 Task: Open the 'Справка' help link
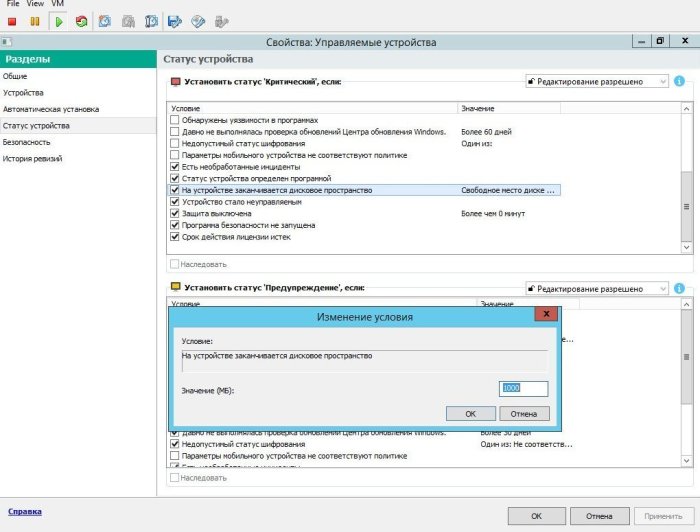[x=25, y=511]
